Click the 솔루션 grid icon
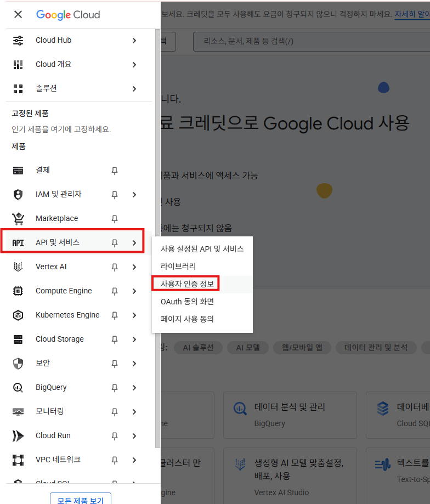 18,89
